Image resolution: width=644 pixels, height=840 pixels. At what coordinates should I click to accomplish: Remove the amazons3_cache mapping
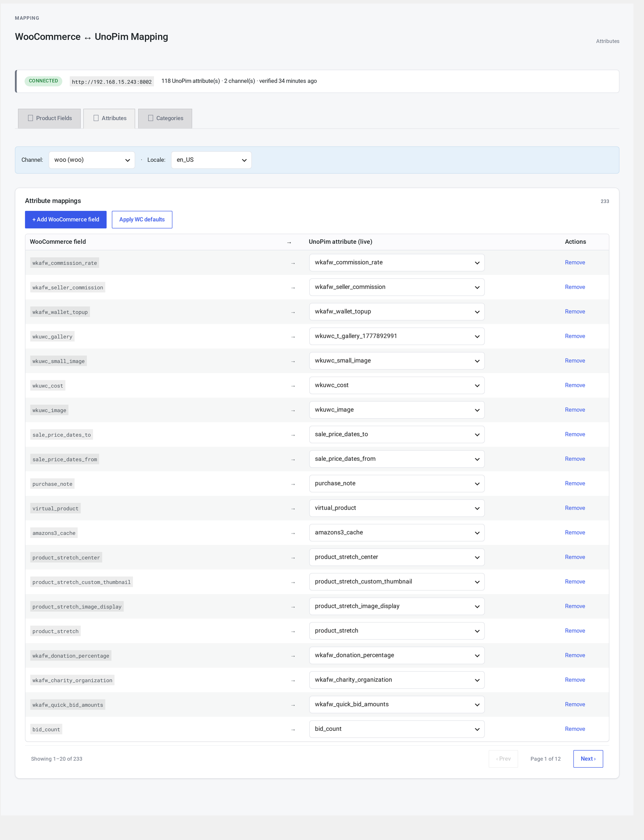click(575, 533)
